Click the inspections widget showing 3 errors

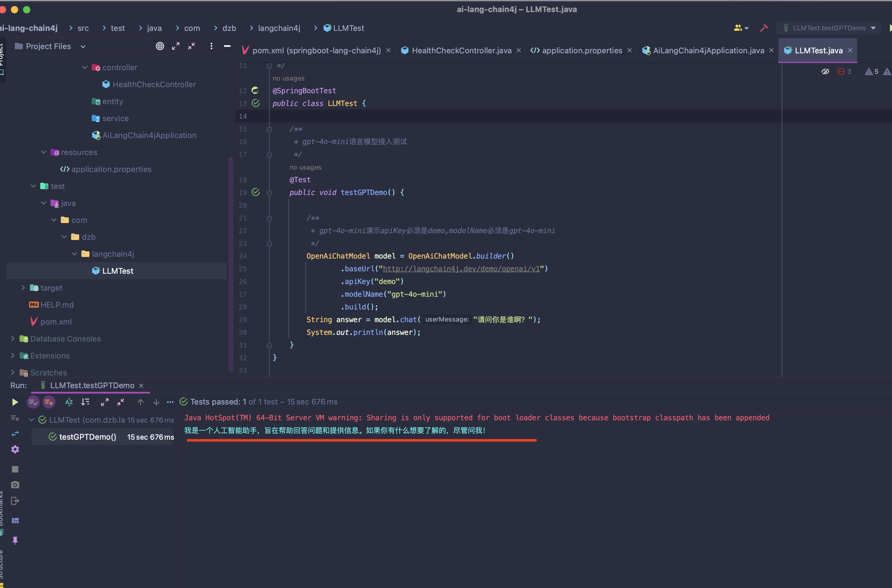coord(844,71)
